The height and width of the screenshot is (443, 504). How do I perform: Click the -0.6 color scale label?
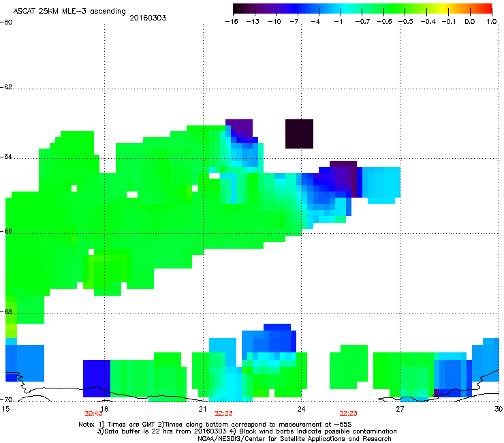(x=384, y=22)
